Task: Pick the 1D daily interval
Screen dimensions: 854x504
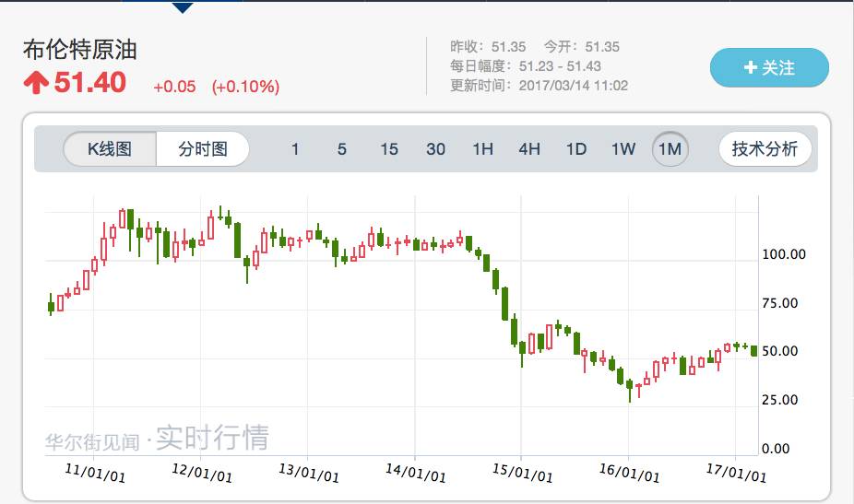Action: 576,148
